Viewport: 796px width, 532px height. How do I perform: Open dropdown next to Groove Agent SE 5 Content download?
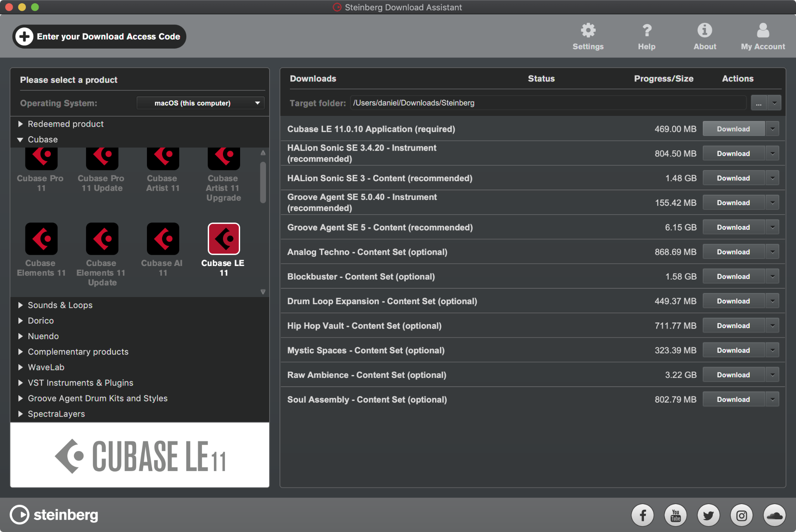coord(773,227)
